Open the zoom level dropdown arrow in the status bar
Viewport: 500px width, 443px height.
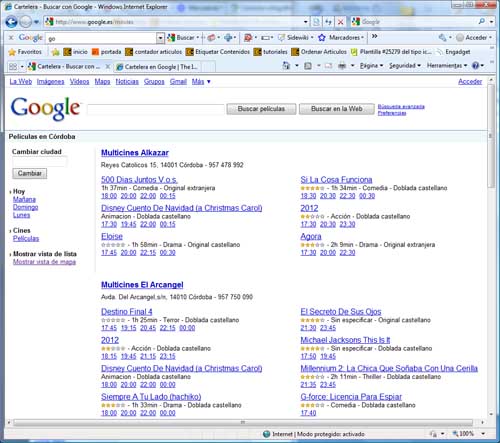point(483,434)
